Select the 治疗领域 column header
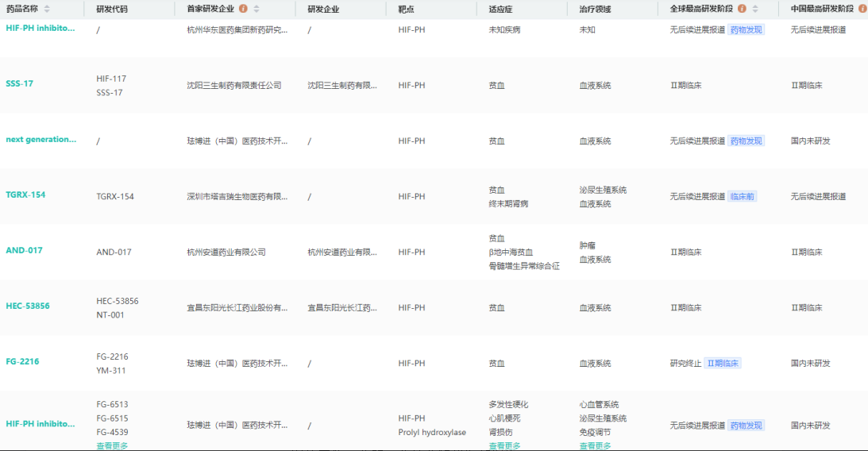868x451 pixels. tap(595, 9)
